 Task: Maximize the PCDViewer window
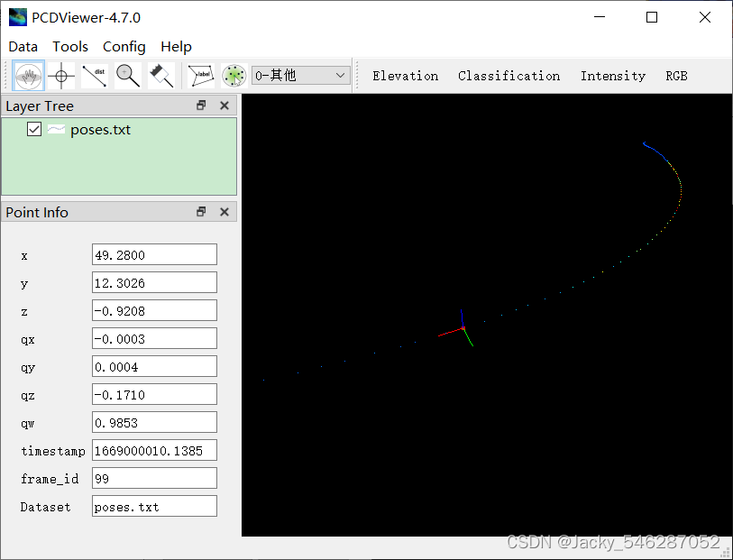652,17
